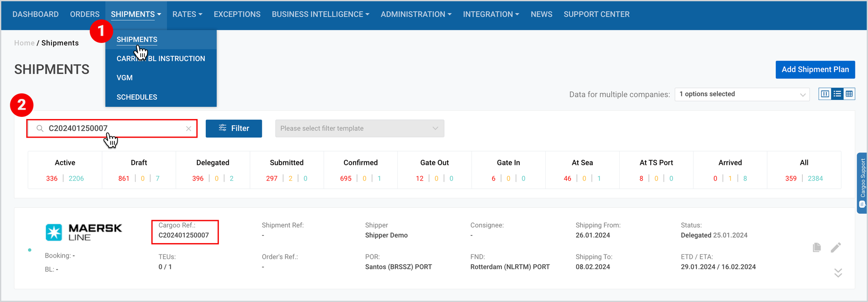Viewport: 868px width, 302px height.
Task: Switch to column view layout icon
Action: 825,94
